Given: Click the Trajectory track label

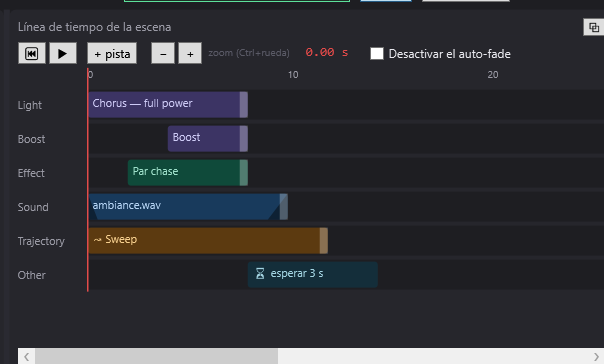Looking at the screenshot, I should (41, 241).
